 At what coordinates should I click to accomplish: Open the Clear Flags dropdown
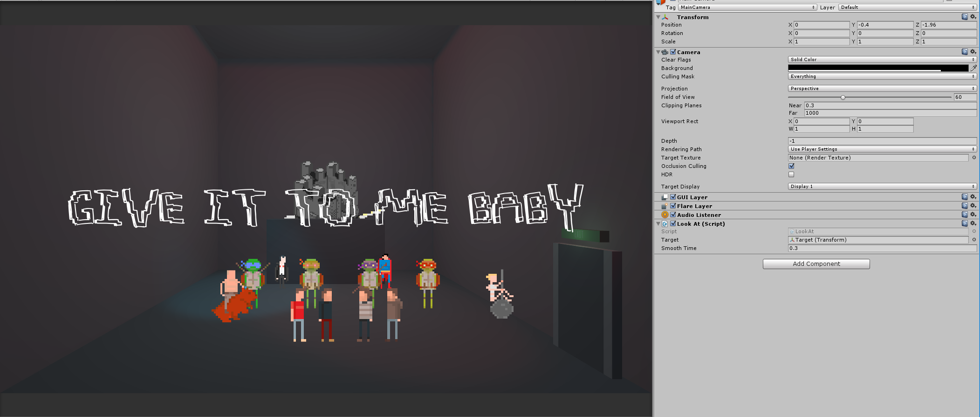click(882, 60)
